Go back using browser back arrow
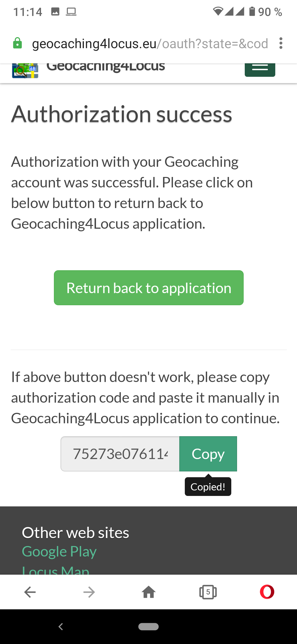The width and height of the screenshot is (297, 644). [30, 592]
